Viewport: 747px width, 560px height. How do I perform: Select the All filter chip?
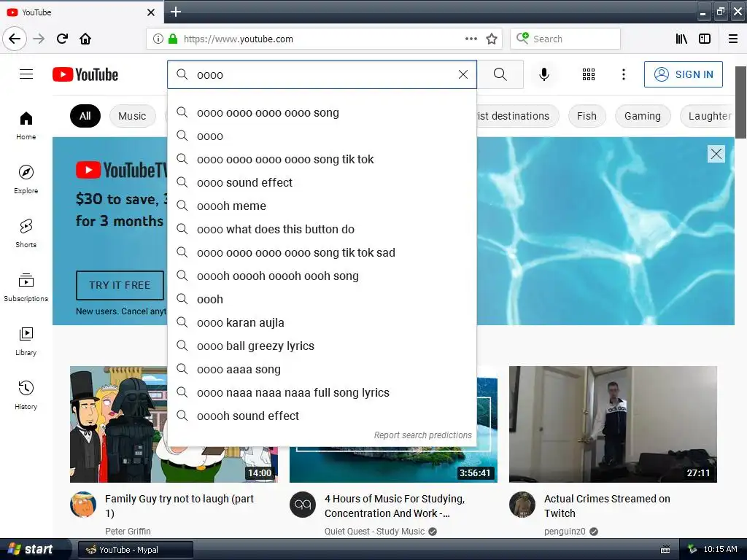tap(85, 116)
